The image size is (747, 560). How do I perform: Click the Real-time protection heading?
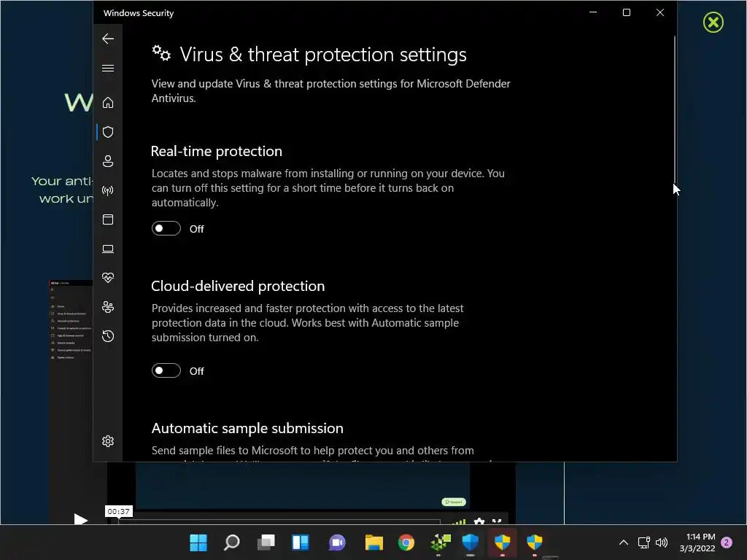click(x=217, y=152)
